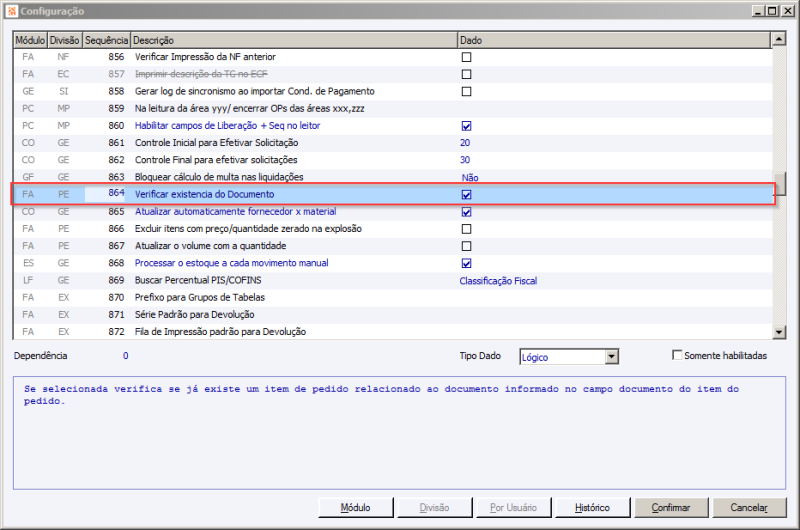Click the 'Classificação Fiscal' value
Viewport: 800px width, 530px height.
498,281
